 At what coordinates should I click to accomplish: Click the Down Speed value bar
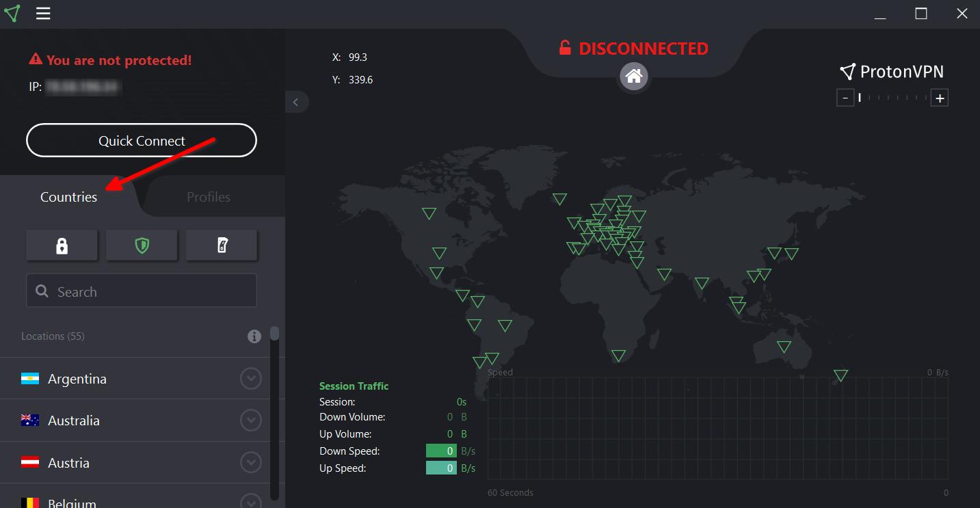coord(441,451)
